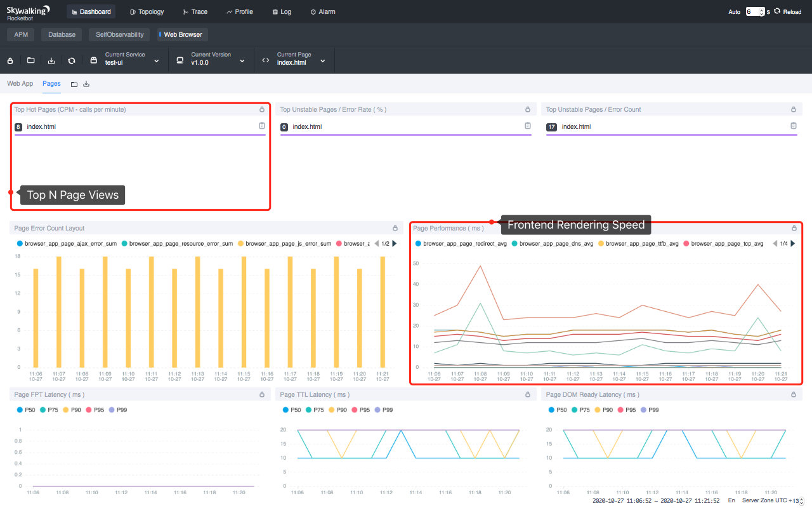
Task: Toggle dashboard edit mode lock icon
Action: click(x=10, y=61)
